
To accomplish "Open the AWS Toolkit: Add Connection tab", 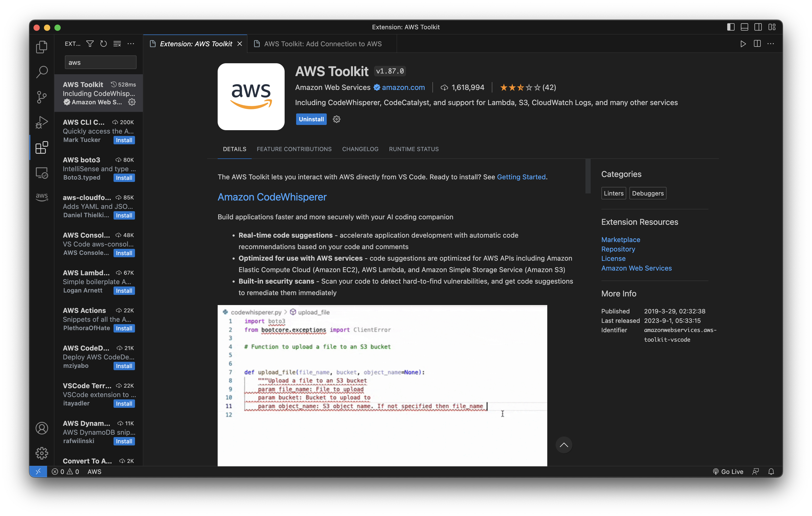I will coord(322,43).
